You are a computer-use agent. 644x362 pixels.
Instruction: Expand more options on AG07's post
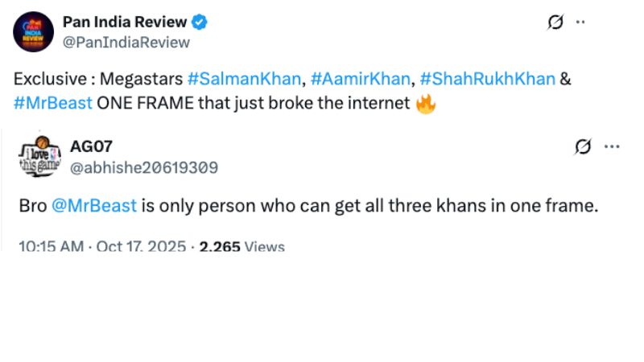coord(612,146)
